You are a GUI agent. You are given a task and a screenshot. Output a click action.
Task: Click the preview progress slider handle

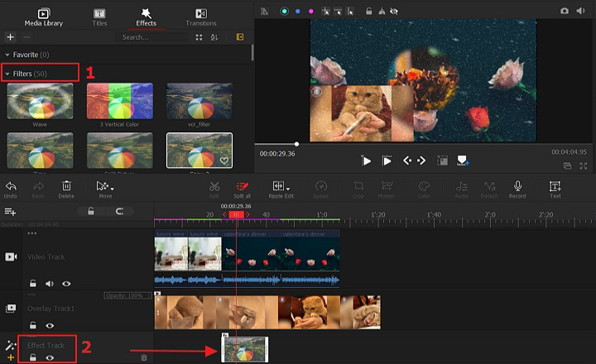[x=296, y=144]
